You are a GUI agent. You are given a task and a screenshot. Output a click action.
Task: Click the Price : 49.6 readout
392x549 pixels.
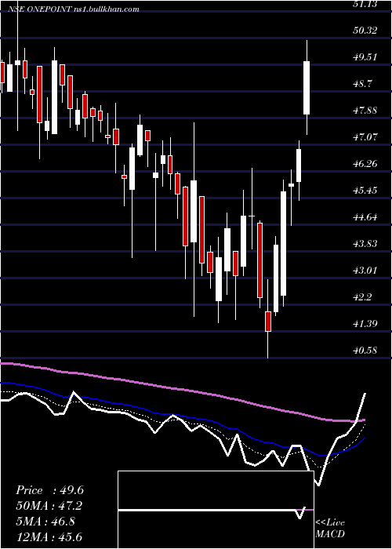tap(49, 490)
